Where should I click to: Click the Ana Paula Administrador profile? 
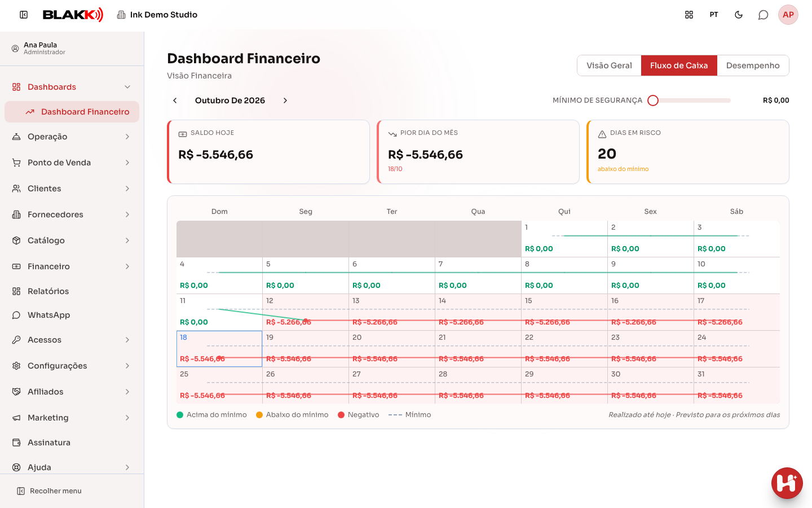[38, 49]
